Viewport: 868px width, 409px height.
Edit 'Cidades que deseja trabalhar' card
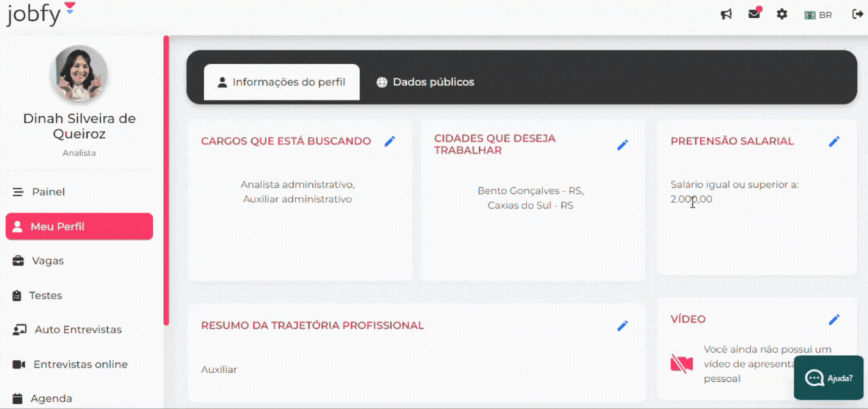coord(622,144)
